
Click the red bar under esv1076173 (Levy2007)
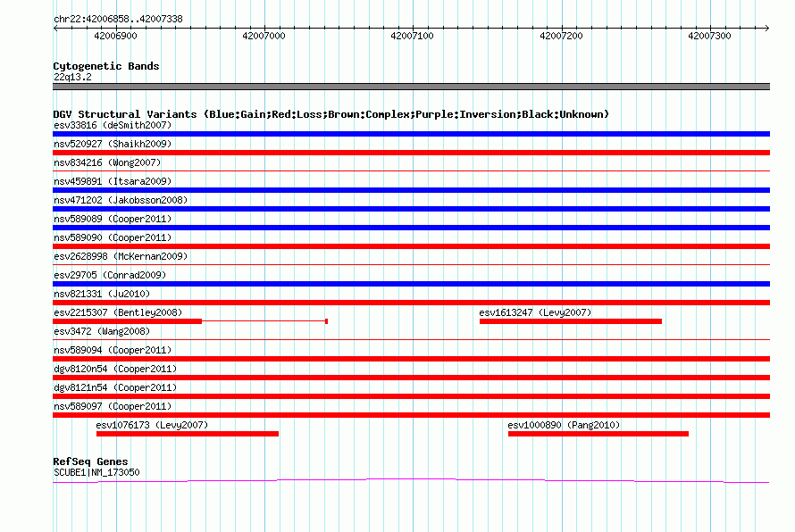click(188, 434)
